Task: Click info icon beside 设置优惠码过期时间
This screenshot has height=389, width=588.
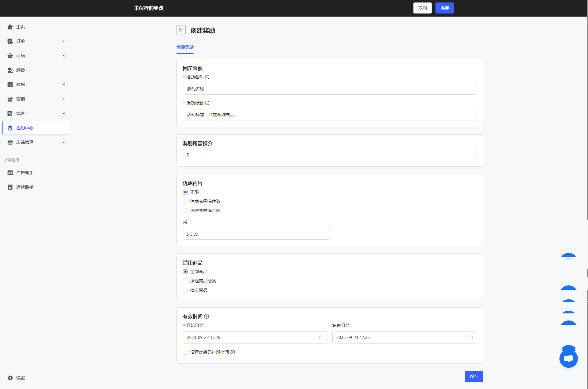Action: (x=233, y=352)
